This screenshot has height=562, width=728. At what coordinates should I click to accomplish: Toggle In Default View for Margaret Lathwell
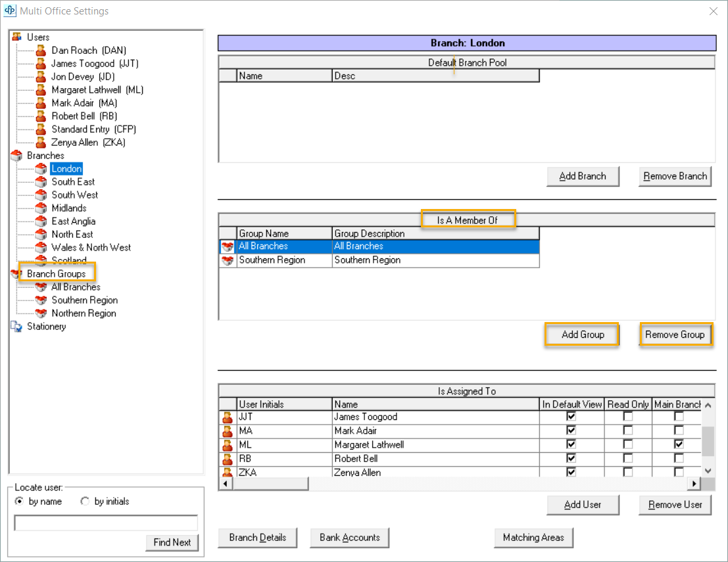tap(571, 444)
